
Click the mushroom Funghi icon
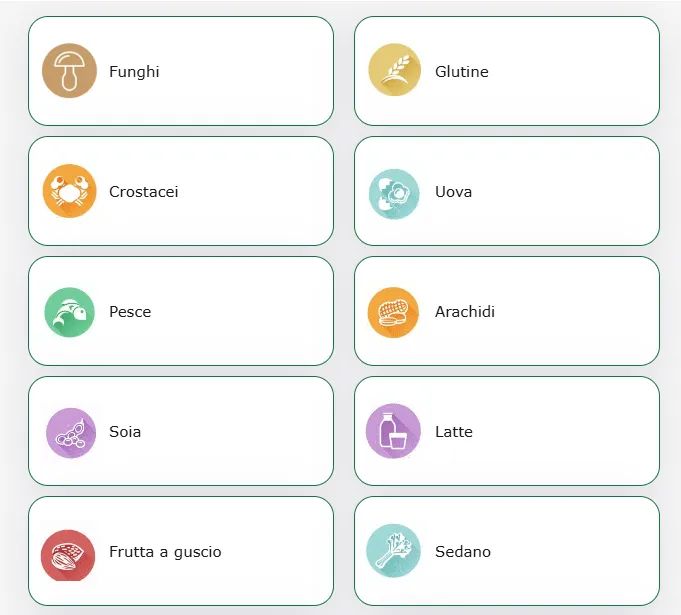[x=69, y=71]
